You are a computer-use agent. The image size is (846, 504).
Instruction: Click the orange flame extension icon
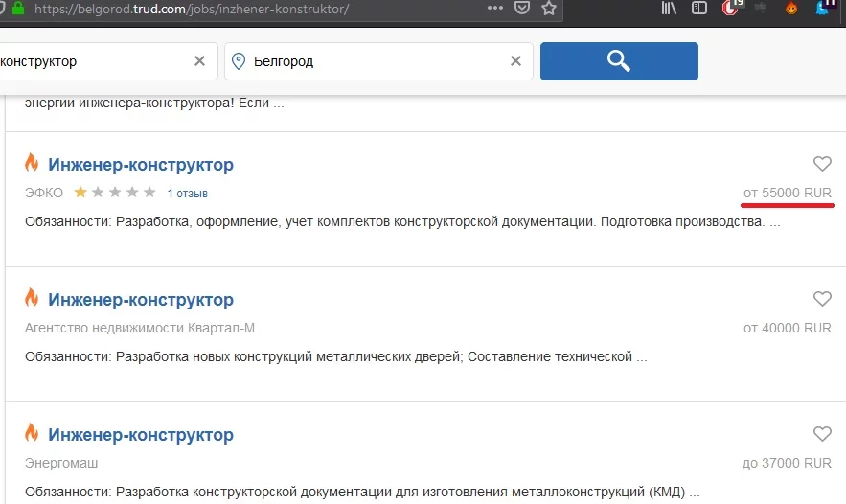point(791,8)
